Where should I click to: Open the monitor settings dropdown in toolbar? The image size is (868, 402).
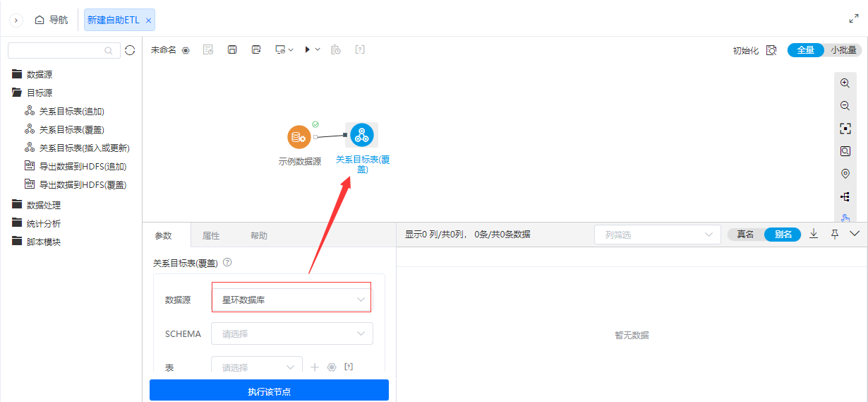[x=284, y=49]
